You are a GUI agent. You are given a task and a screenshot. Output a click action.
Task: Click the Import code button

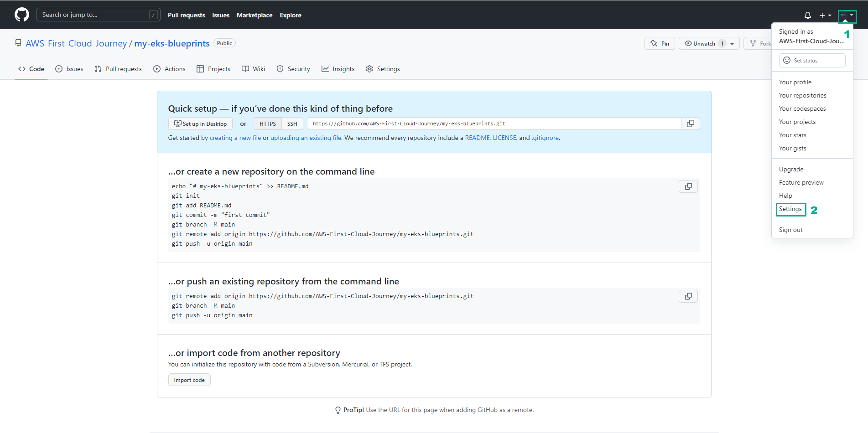(189, 380)
